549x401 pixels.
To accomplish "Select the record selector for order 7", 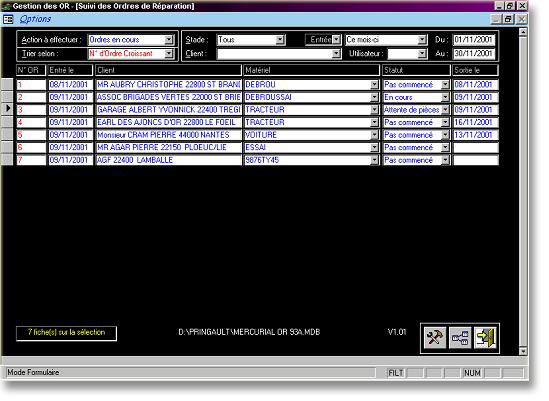I will 7,160.
